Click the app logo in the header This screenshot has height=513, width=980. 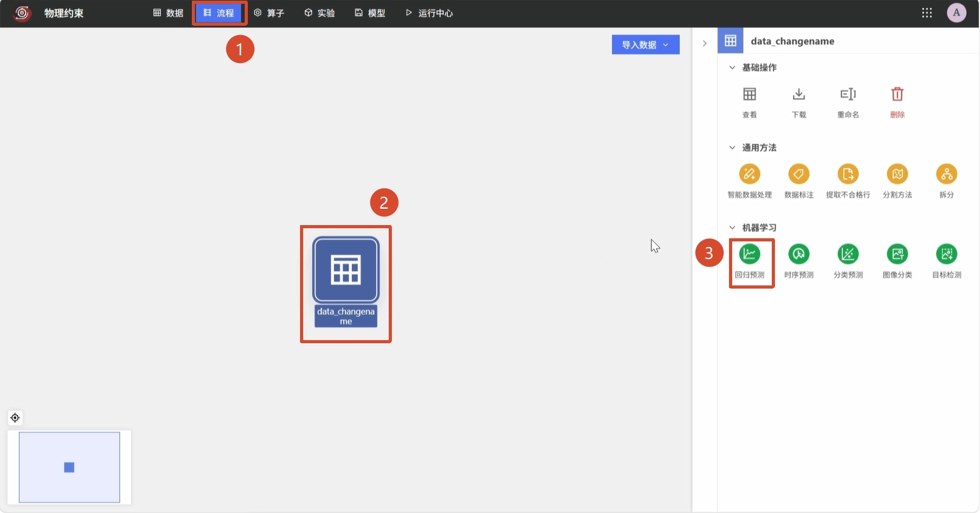click(x=23, y=13)
